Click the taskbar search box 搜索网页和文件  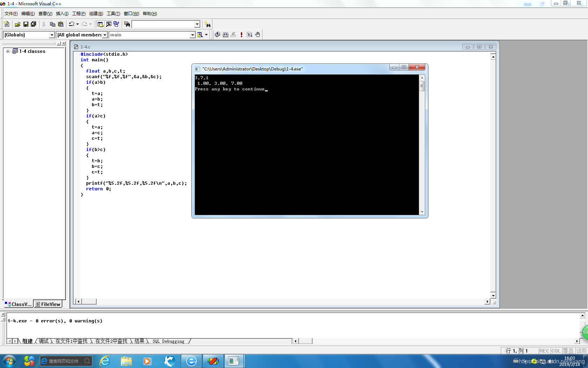[66, 361]
